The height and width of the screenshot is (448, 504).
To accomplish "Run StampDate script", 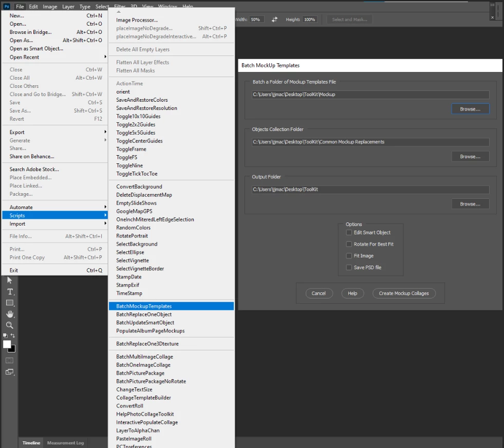I will [171, 277].
